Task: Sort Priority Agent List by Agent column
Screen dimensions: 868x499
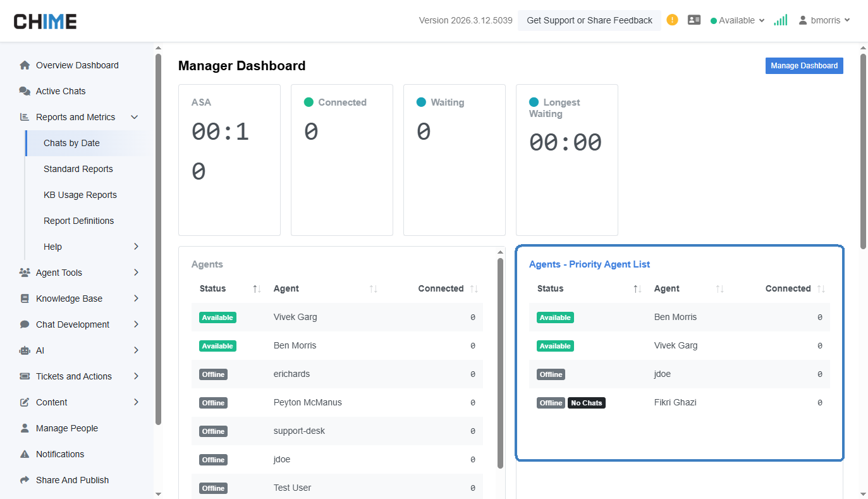Action: coord(719,289)
